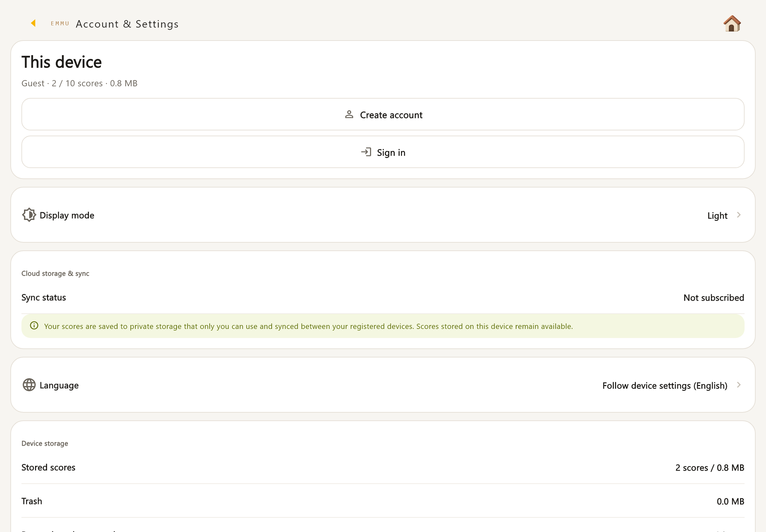This screenshot has height=532, width=766.
Task: Open the home screen via house icon
Action: point(732,24)
